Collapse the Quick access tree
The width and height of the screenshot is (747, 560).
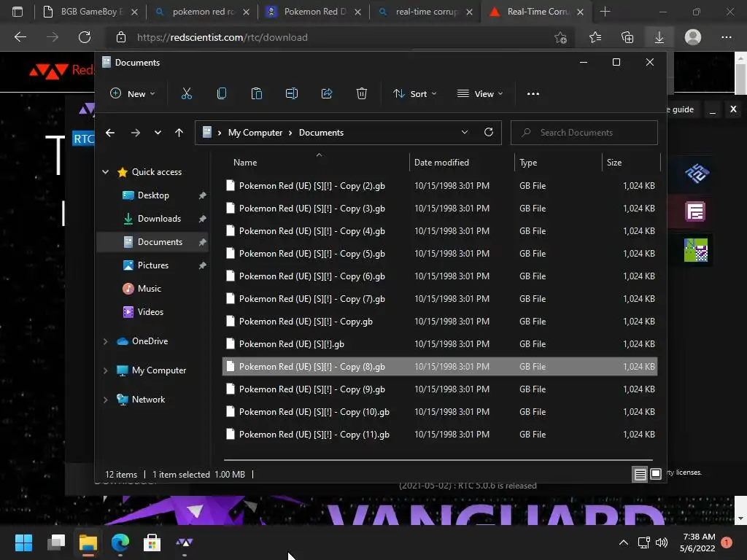105,172
